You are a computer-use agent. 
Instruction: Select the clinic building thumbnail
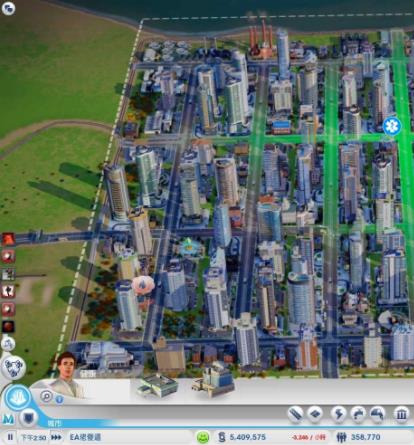[x=157, y=385]
